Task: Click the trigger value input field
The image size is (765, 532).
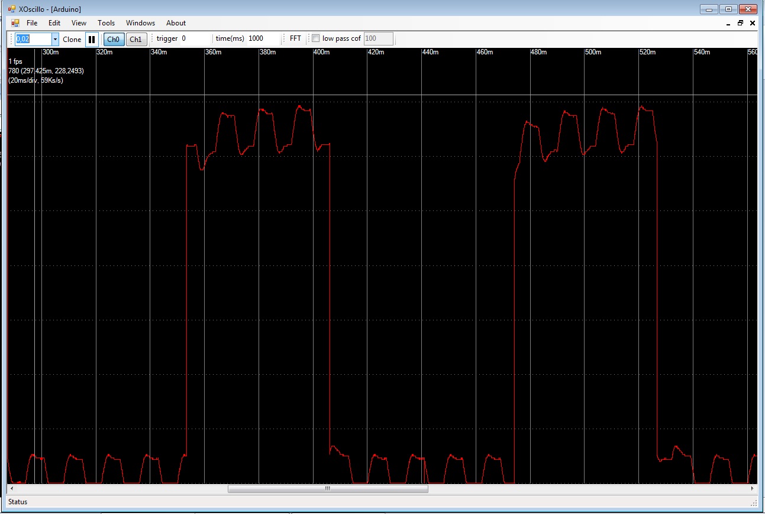Action: (195, 38)
